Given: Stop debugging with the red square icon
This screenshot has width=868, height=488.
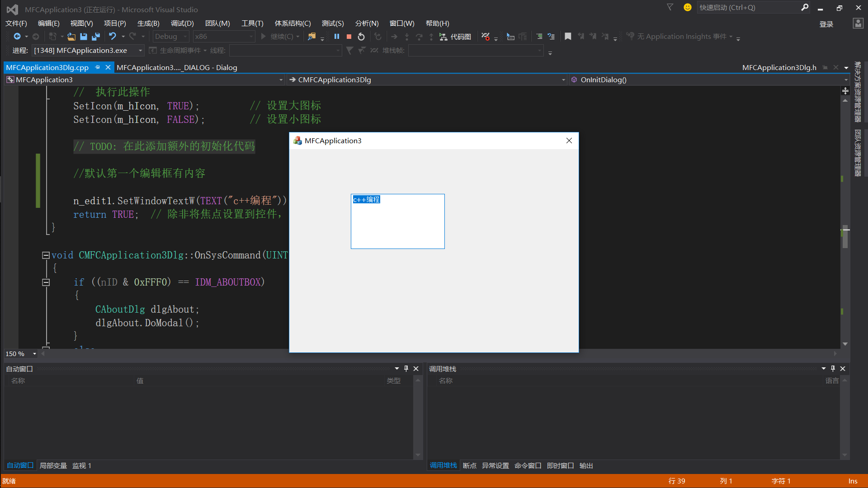Looking at the screenshot, I should tap(349, 37).
